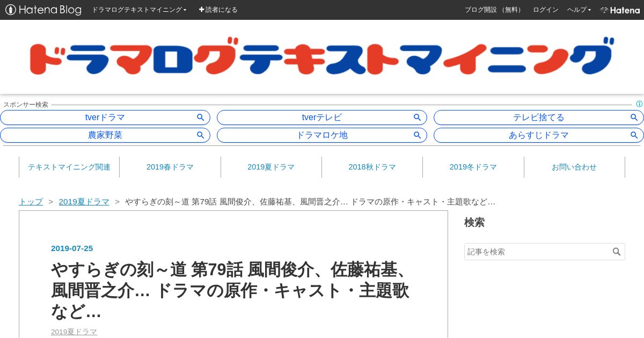Select sponsored search テレビ捨てる
Image resolution: width=644 pixels, height=338 pixels.
(539, 117)
